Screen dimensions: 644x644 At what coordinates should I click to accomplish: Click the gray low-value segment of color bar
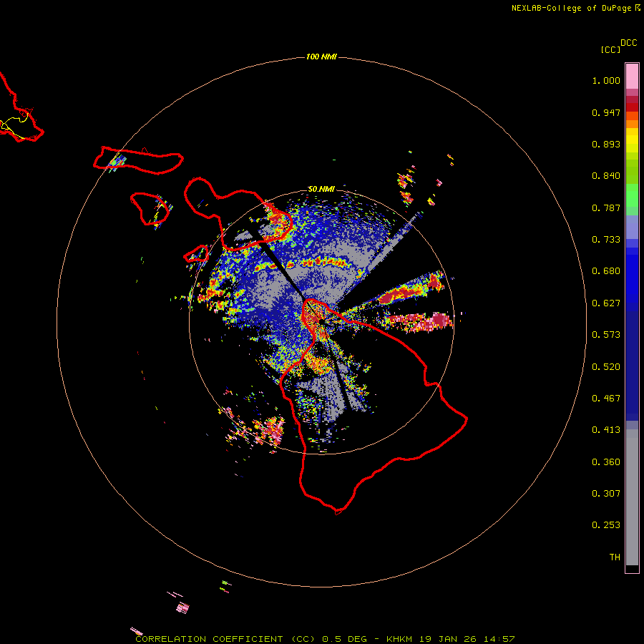coord(632,497)
